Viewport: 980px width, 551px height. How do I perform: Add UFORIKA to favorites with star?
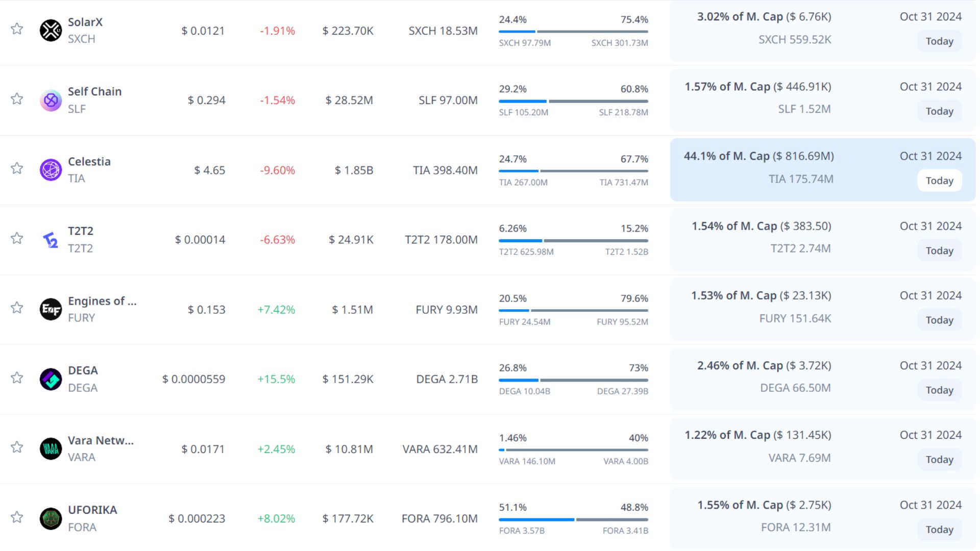point(17,517)
